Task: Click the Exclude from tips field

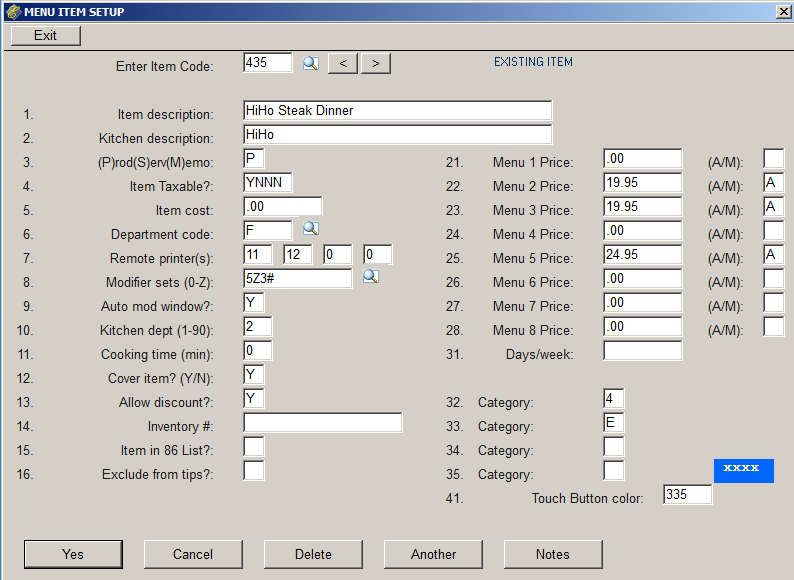Action: [x=253, y=471]
